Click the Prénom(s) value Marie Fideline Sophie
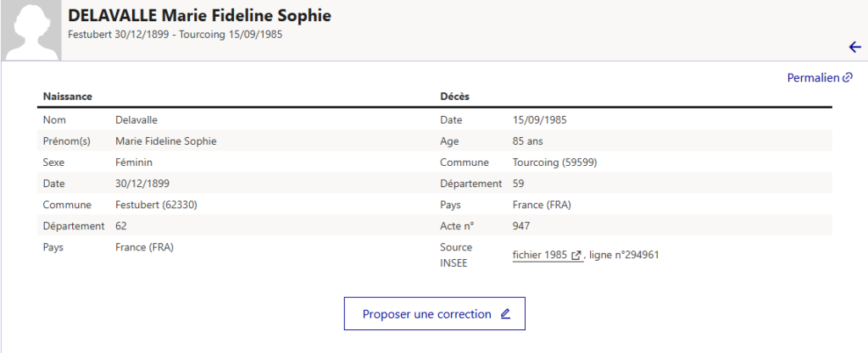This screenshot has height=353, width=868. 166,141
